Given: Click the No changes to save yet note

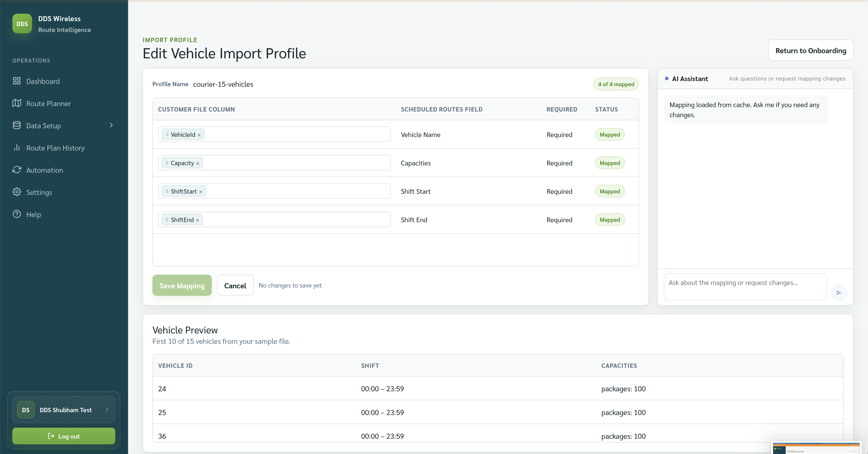Looking at the screenshot, I should click(x=290, y=285).
